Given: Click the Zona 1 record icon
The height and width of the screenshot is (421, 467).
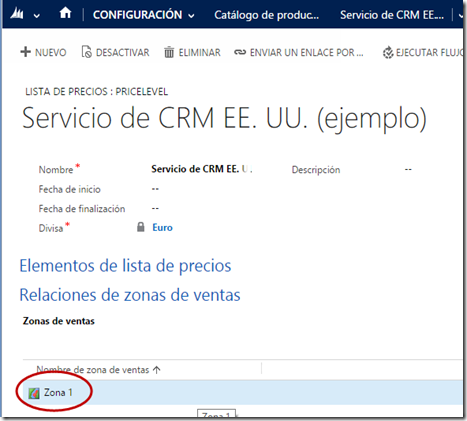Looking at the screenshot, I should [x=34, y=393].
